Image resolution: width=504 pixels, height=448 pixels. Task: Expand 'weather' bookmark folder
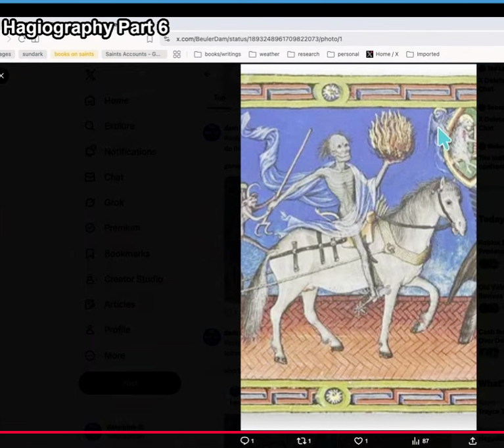(x=264, y=54)
